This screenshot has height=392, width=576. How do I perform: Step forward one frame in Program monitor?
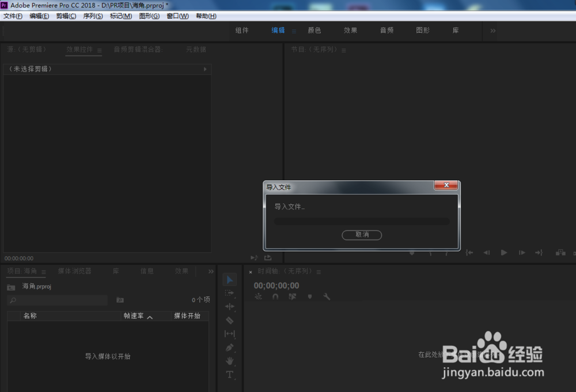coord(522,253)
